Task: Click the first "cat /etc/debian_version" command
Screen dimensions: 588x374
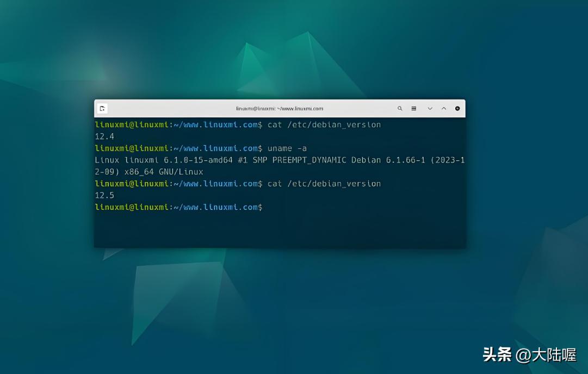Action: click(x=324, y=125)
